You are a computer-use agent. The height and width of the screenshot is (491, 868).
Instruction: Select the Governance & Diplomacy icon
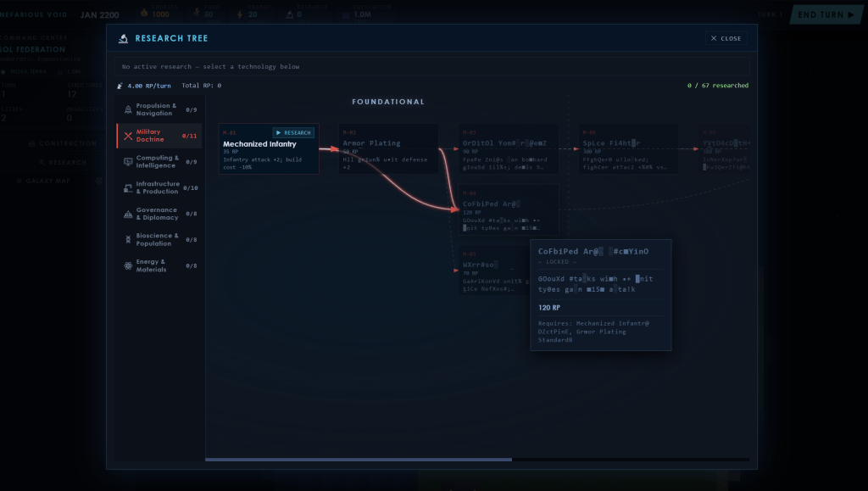(128, 214)
